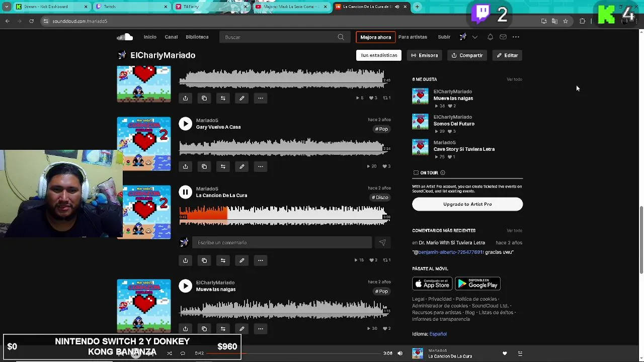This screenshot has width=644, height=362.
Task: Play Gary Vuelve A Casa
Action: (186, 124)
